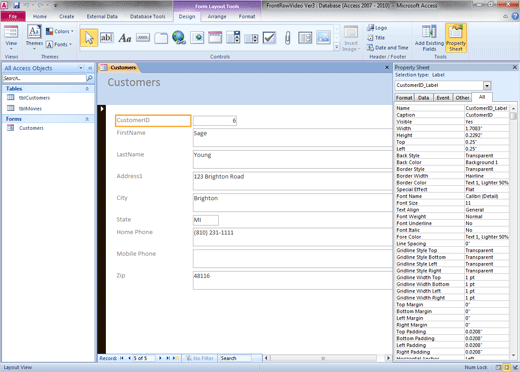
Task: Insert Date and Time in header
Action: click(388, 48)
